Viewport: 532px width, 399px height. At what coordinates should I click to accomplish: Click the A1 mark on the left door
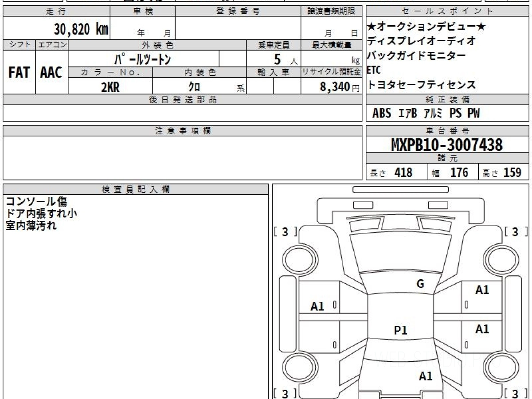(317, 306)
